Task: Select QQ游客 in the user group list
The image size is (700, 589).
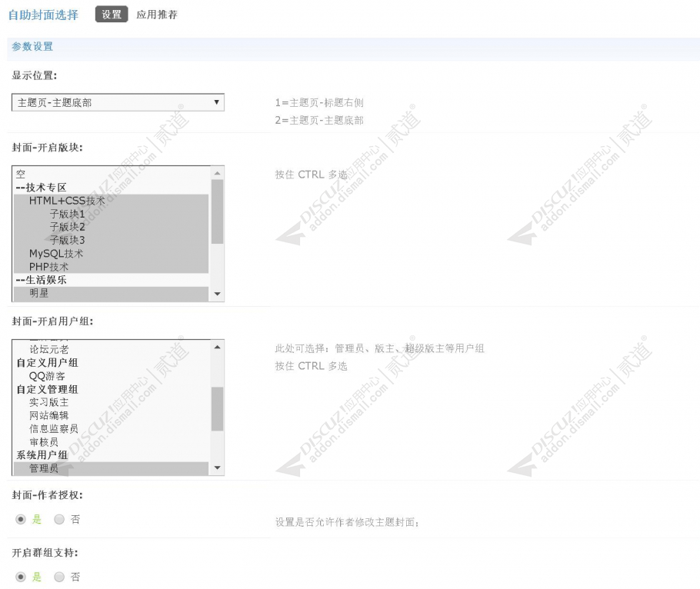Action: coord(112,376)
